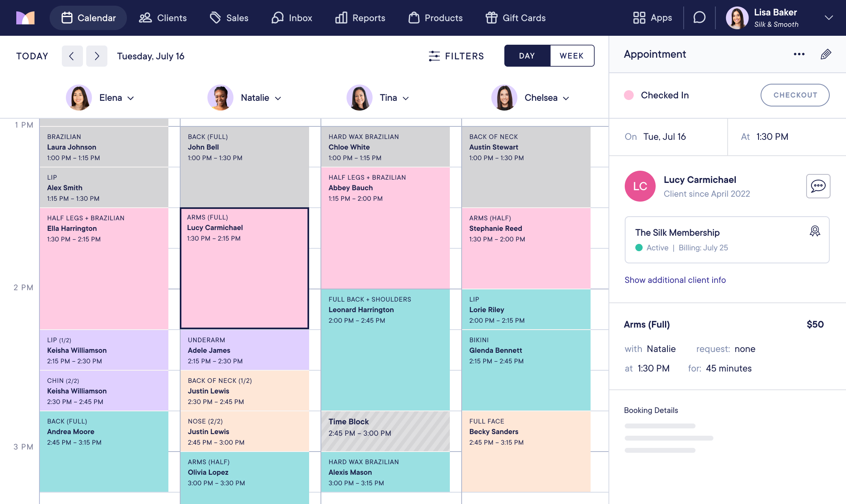
Task: Open the three-dot more options menu
Action: 799,54
